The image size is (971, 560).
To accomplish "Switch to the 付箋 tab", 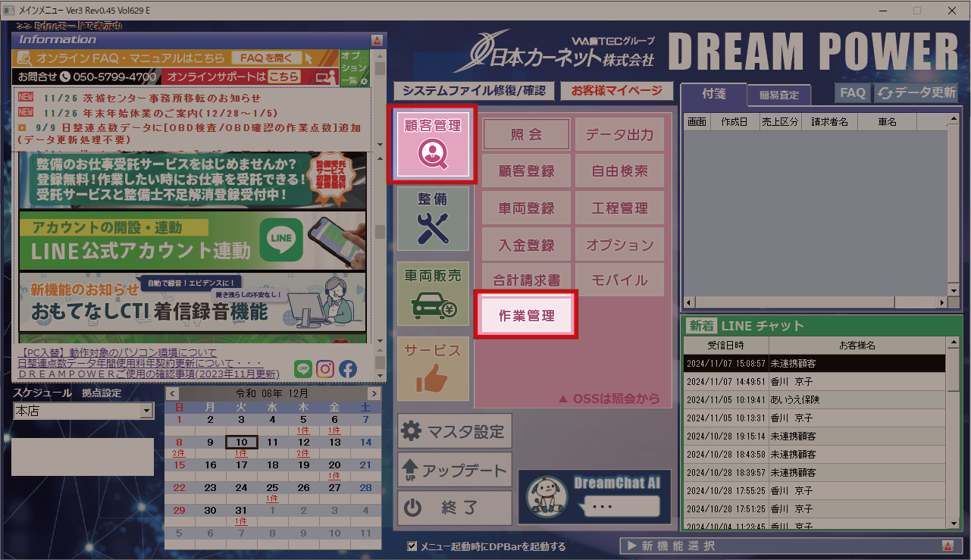I will point(714,93).
